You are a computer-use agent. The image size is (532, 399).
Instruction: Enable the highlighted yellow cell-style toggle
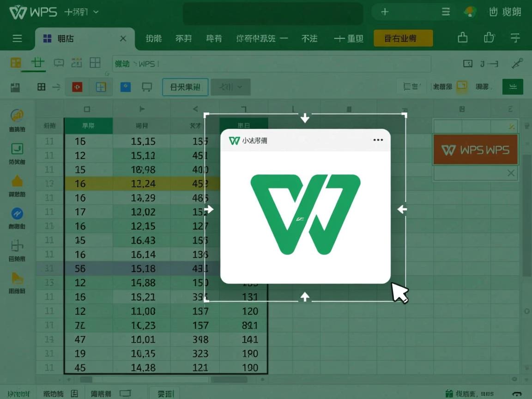(462, 86)
